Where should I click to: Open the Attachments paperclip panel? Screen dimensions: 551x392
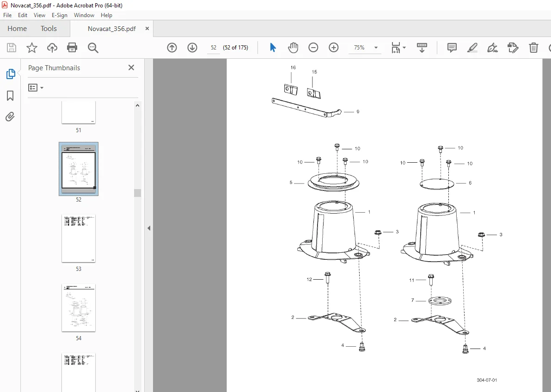pos(10,116)
